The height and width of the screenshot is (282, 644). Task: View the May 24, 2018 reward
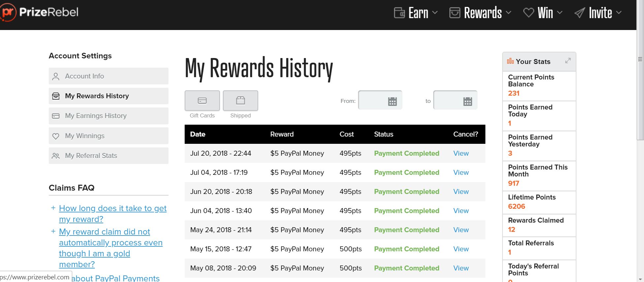tap(461, 230)
